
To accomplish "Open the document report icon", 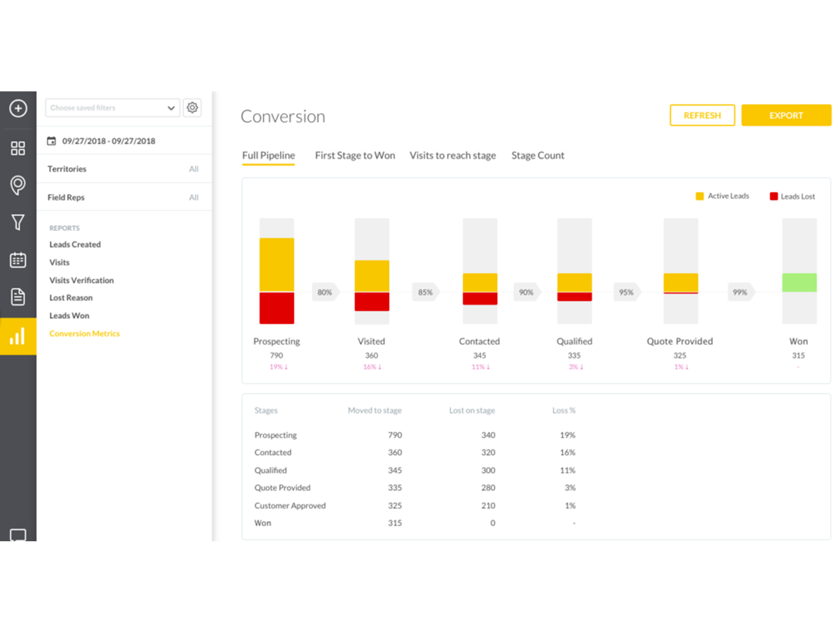I will click(18, 297).
